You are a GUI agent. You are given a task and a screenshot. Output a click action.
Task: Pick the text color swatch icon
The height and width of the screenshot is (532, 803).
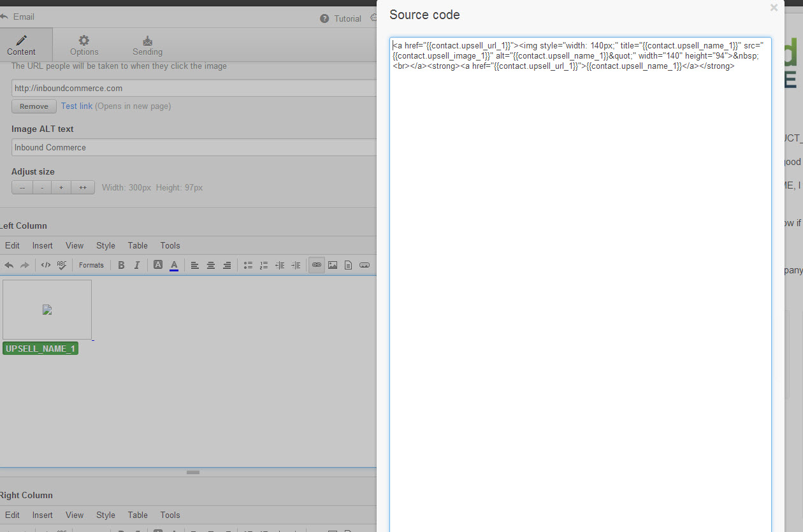coord(174,265)
